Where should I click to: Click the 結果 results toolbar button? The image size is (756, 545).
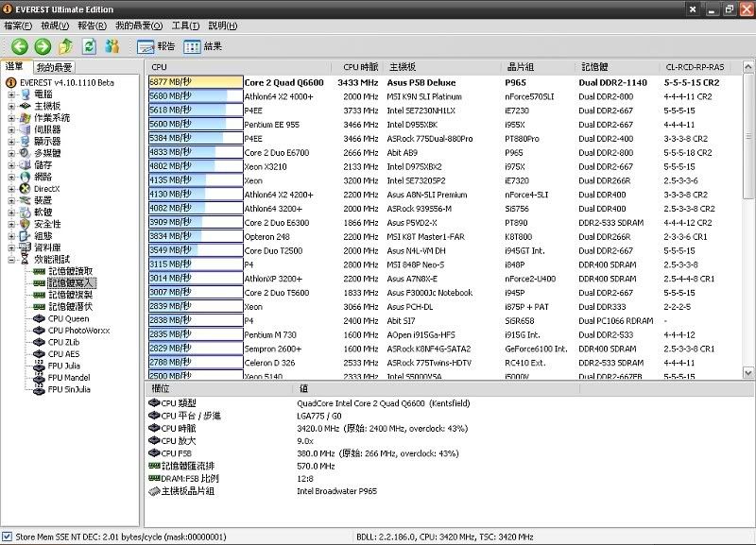pos(203,46)
